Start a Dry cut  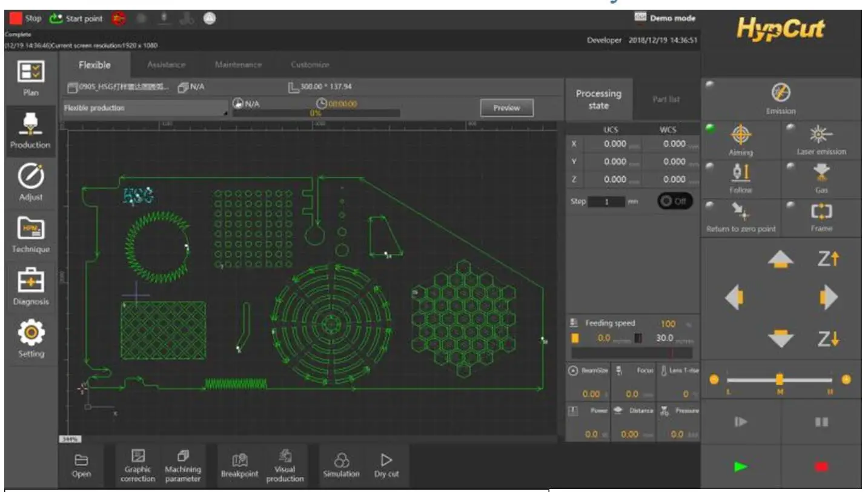[x=386, y=465]
